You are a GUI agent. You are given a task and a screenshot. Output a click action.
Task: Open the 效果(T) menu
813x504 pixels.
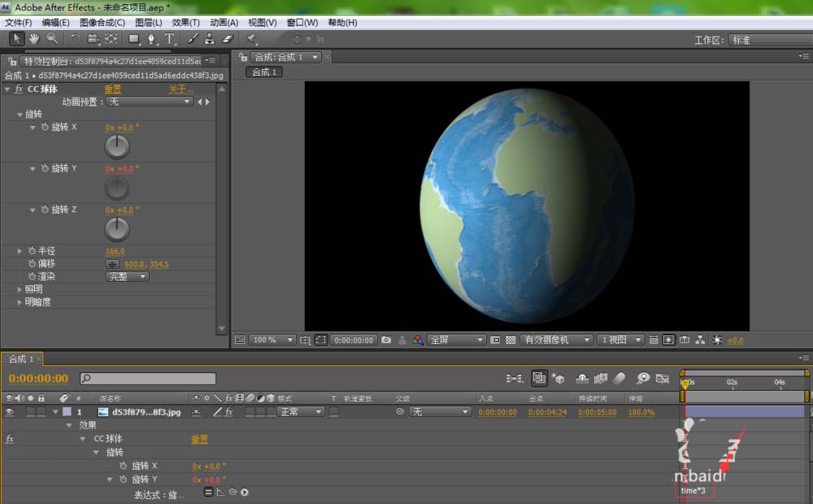pyautogui.click(x=186, y=23)
